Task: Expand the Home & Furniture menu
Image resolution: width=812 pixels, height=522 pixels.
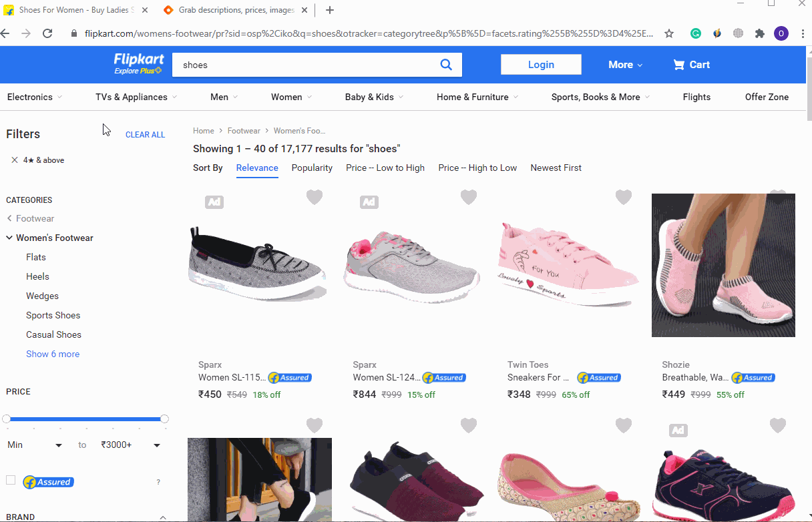Action: [x=477, y=97]
